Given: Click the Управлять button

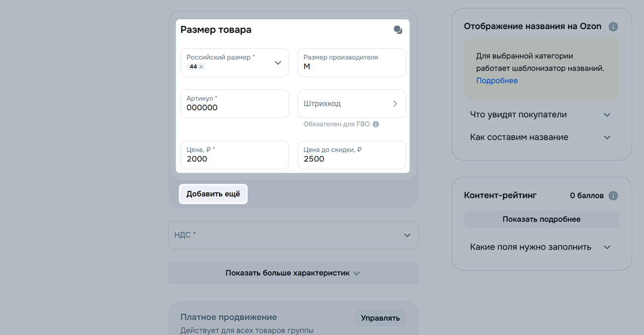Looking at the screenshot, I should 380,318.
